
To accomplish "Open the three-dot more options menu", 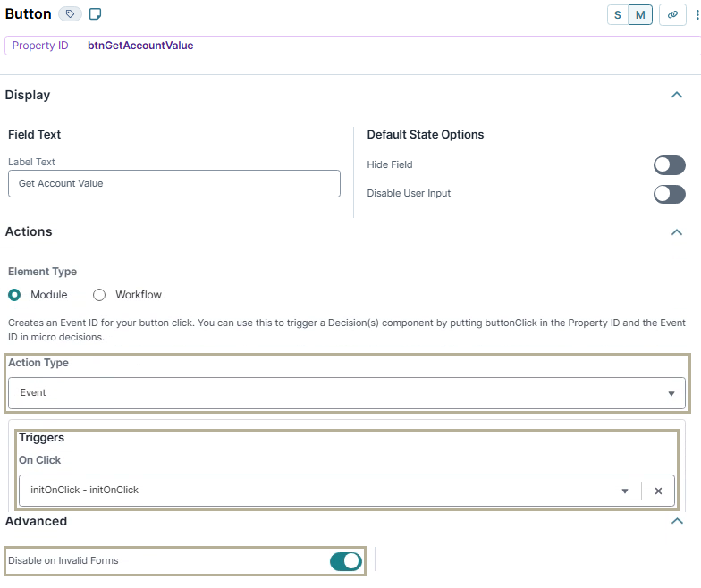I will pyautogui.click(x=697, y=14).
